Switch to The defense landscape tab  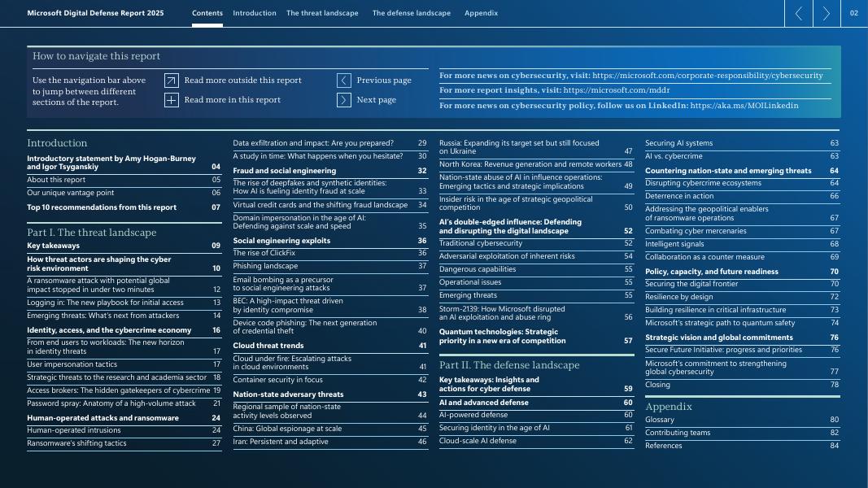point(412,13)
